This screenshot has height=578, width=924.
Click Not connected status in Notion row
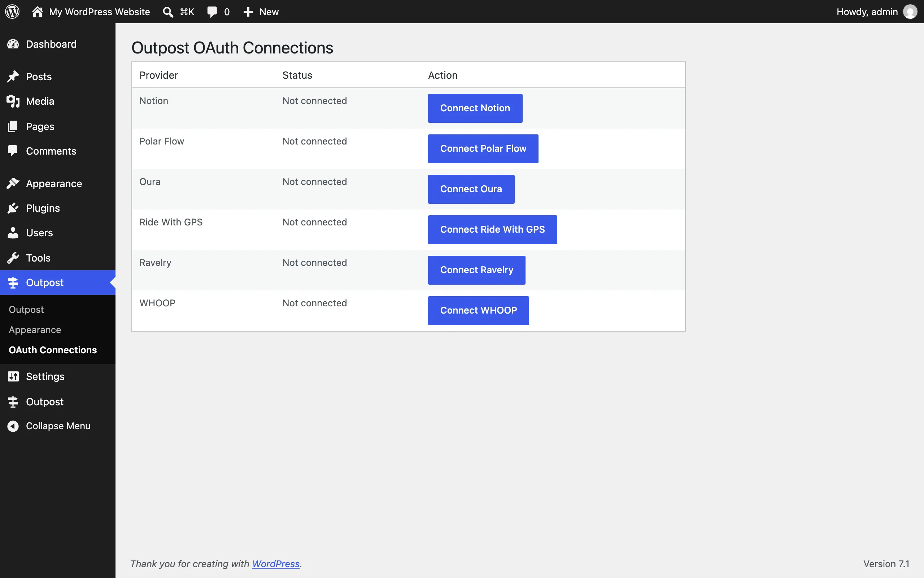(x=315, y=101)
